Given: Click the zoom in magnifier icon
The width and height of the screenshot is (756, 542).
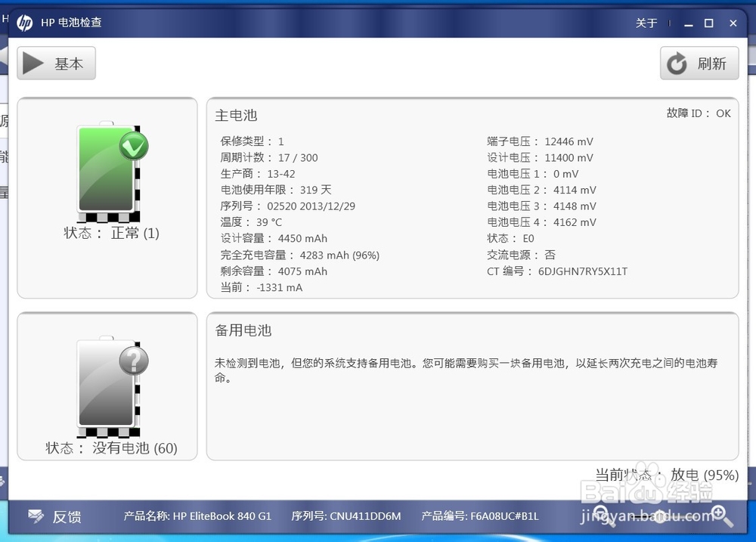Looking at the screenshot, I should (x=722, y=516).
